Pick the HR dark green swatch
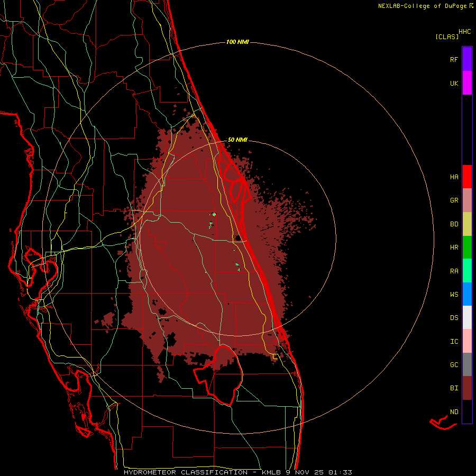 pos(467,248)
